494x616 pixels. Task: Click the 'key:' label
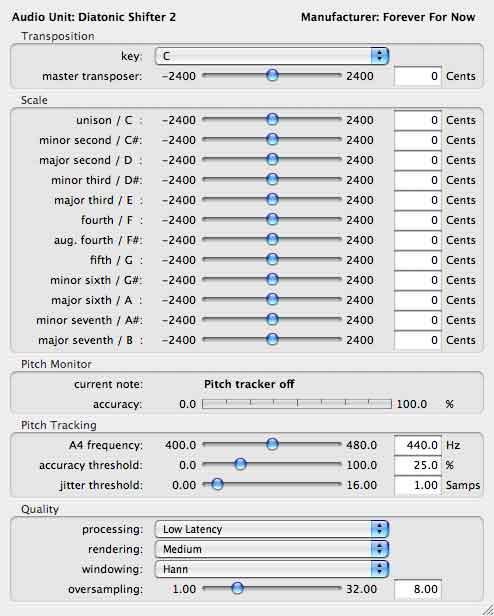pyautogui.click(x=132, y=57)
